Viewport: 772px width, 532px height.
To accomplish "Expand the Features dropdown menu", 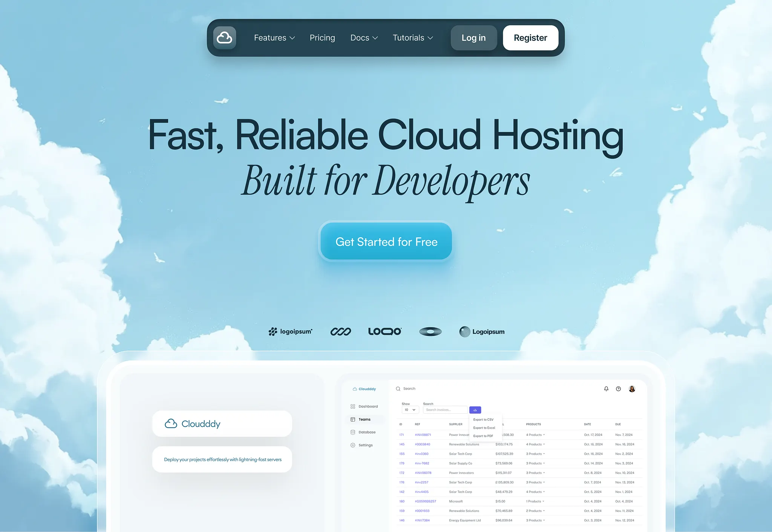I will coord(274,38).
